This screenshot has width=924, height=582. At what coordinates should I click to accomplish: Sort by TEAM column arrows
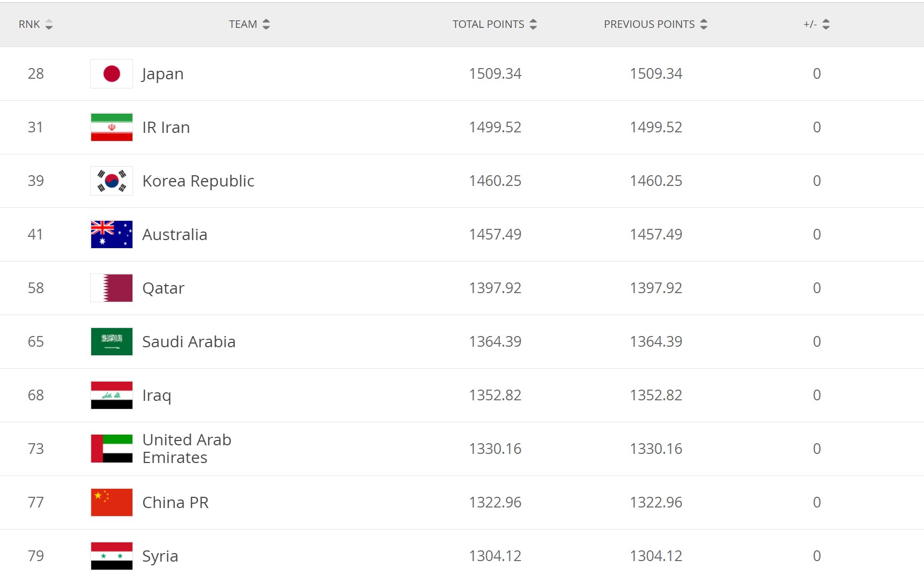tap(266, 24)
